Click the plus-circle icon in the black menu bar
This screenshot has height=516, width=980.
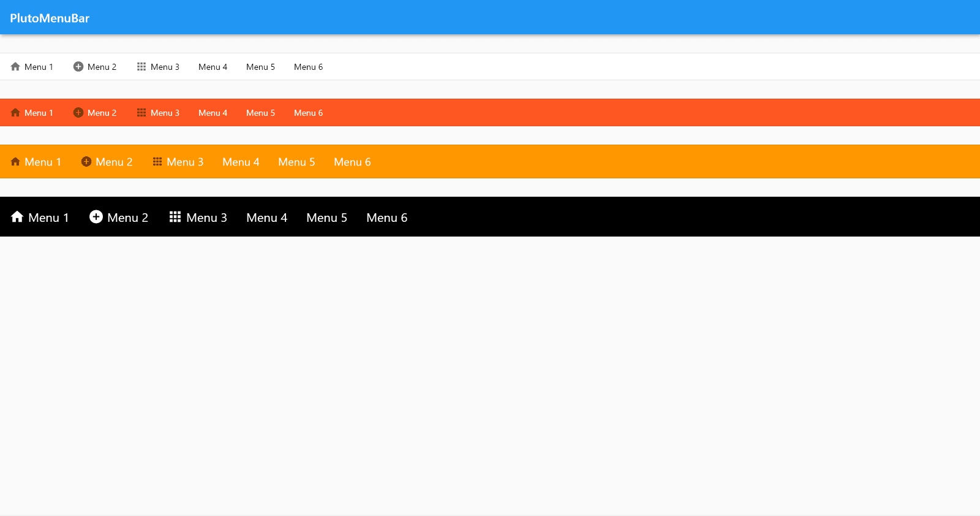pos(96,217)
